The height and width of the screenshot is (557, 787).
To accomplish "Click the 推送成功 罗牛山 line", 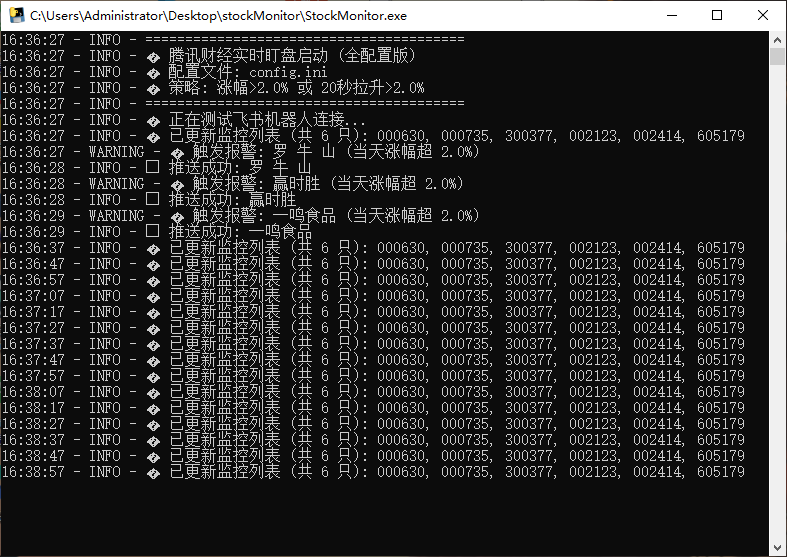I will tap(157, 168).
